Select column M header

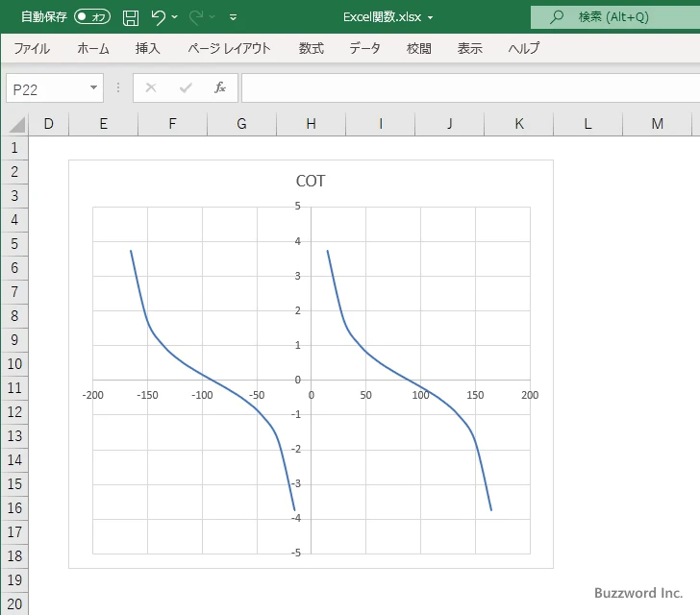pos(657,124)
